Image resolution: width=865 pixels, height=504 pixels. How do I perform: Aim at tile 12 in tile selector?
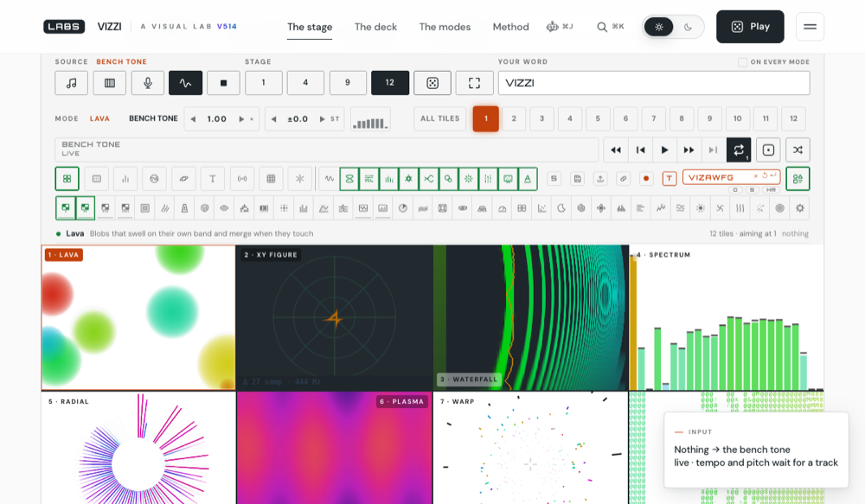(793, 118)
